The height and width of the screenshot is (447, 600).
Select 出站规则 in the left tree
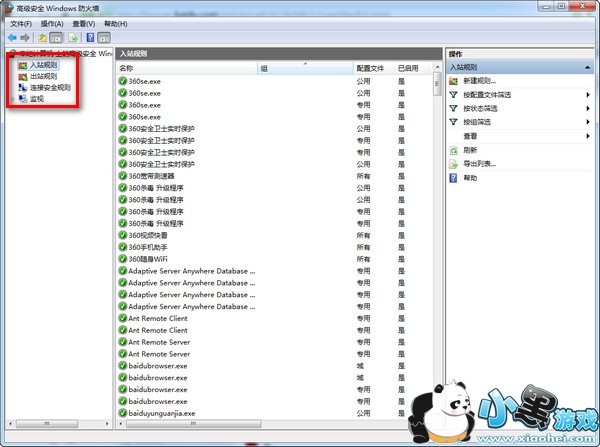pyautogui.click(x=43, y=76)
